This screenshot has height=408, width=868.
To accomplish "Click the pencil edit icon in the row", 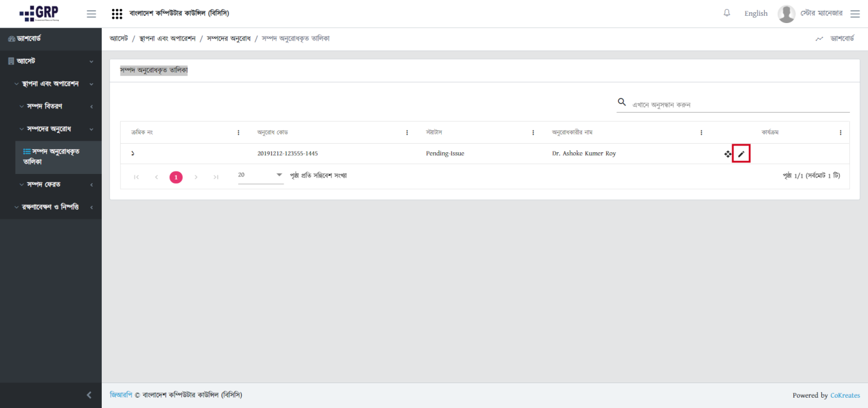I will [741, 154].
